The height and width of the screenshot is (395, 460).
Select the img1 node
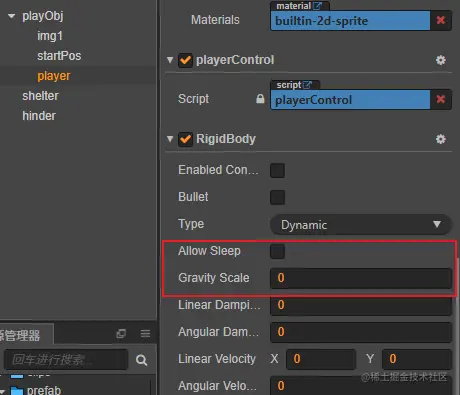point(50,36)
